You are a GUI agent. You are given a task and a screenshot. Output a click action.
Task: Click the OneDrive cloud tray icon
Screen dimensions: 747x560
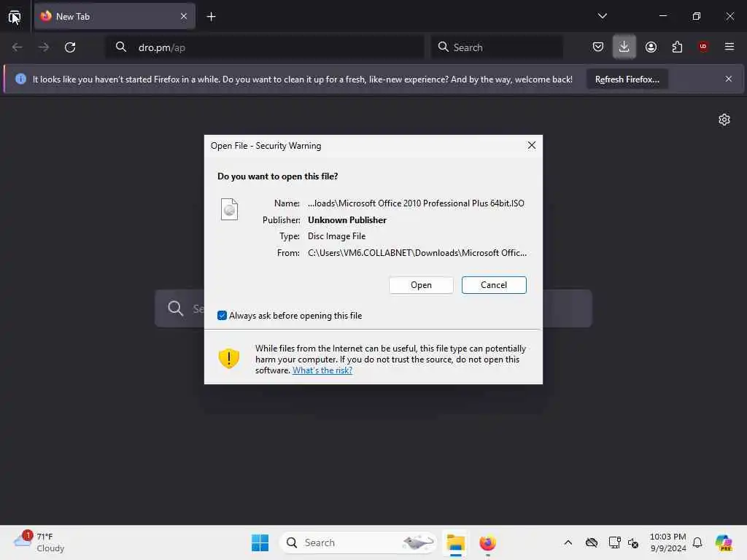[x=591, y=542]
